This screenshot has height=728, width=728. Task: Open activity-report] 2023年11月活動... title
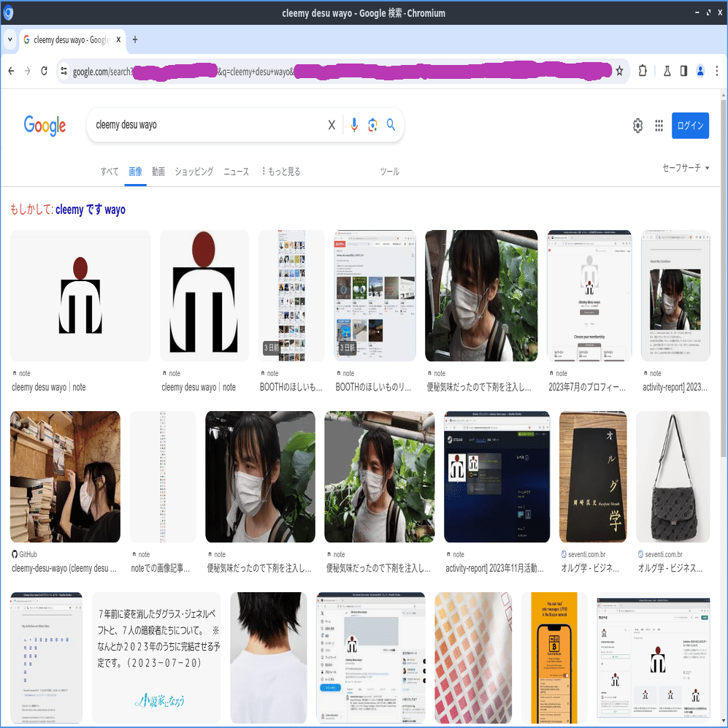494,568
